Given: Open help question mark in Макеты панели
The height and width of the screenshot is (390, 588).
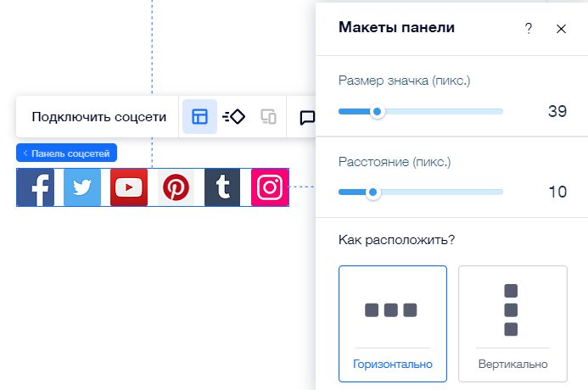Looking at the screenshot, I should click(529, 28).
